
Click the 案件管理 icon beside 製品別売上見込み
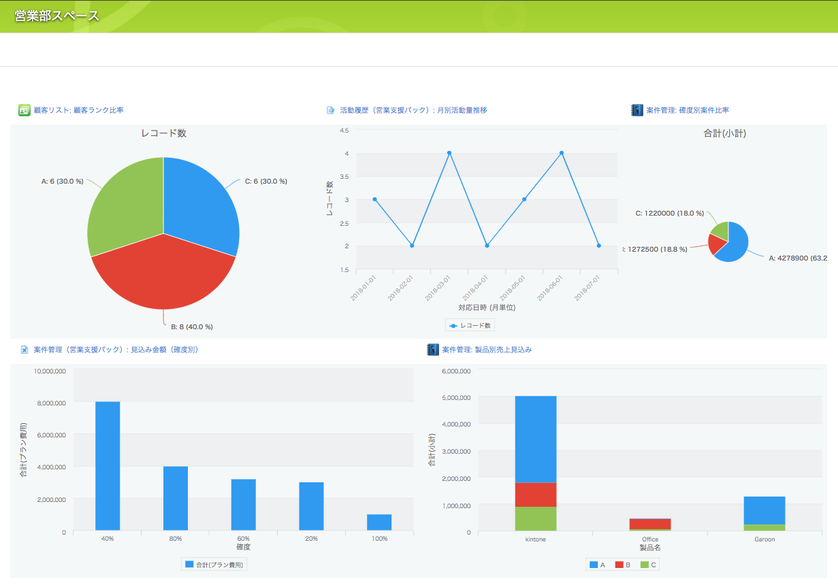[x=433, y=350]
